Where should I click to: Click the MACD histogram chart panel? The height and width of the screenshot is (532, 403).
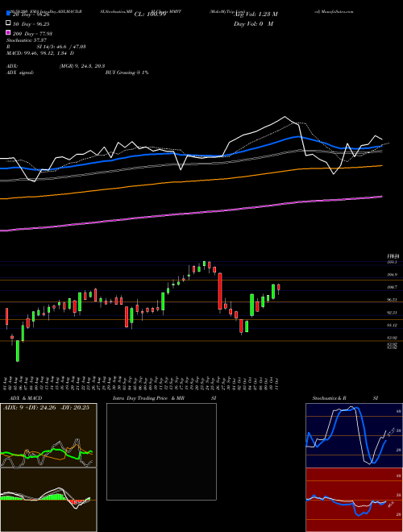(48, 500)
